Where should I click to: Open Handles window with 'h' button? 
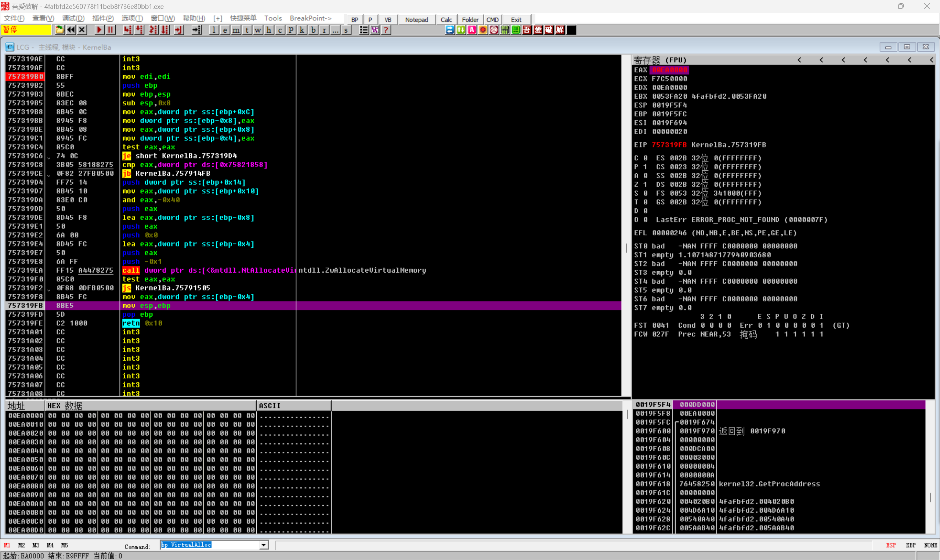269,30
